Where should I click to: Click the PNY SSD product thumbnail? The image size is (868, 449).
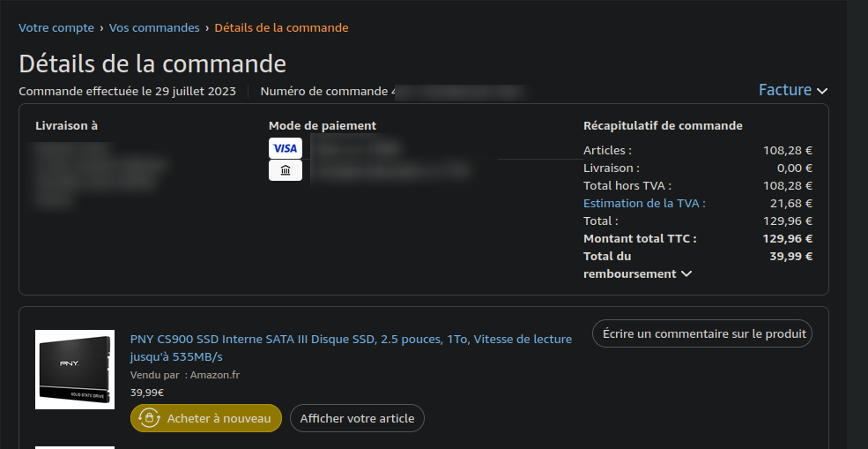pyautogui.click(x=75, y=370)
